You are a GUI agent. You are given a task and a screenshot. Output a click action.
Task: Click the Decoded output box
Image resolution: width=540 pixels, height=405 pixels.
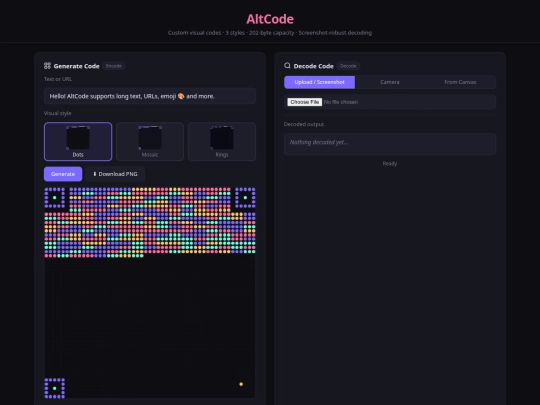pyautogui.click(x=390, y=144)
